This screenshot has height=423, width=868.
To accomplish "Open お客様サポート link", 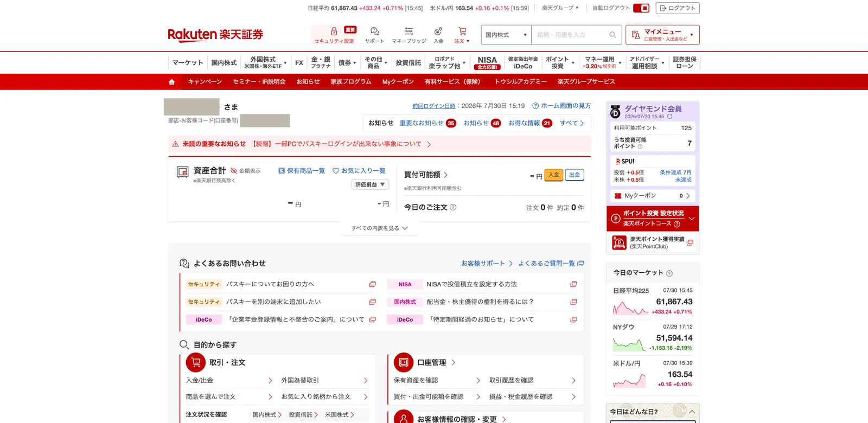I will [487, 264].
